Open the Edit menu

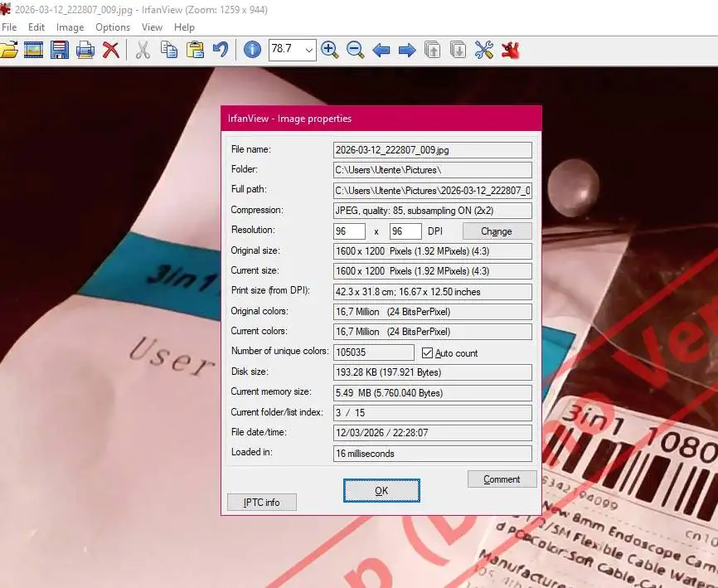coord(36,27)
